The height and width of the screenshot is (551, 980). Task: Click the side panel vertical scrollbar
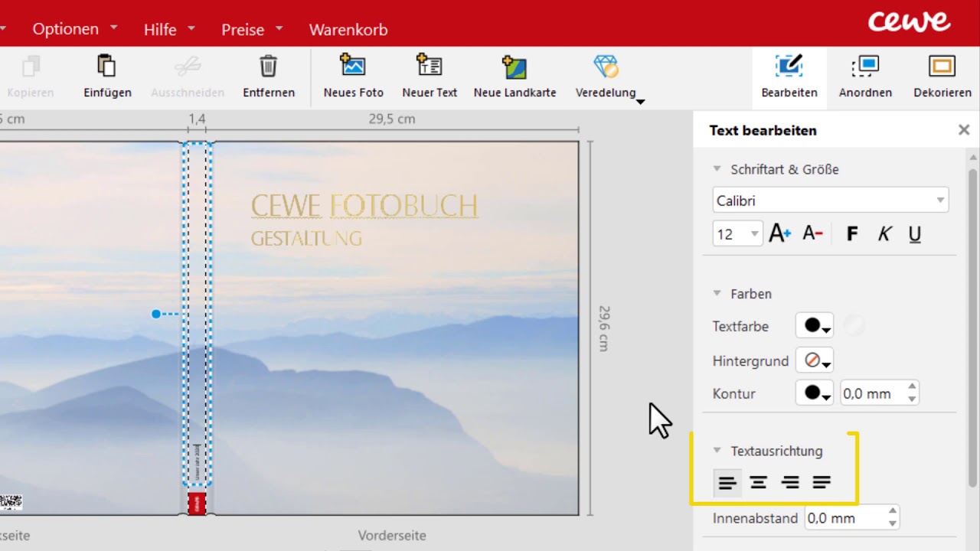pyautogui.click(x=973, y=329)
